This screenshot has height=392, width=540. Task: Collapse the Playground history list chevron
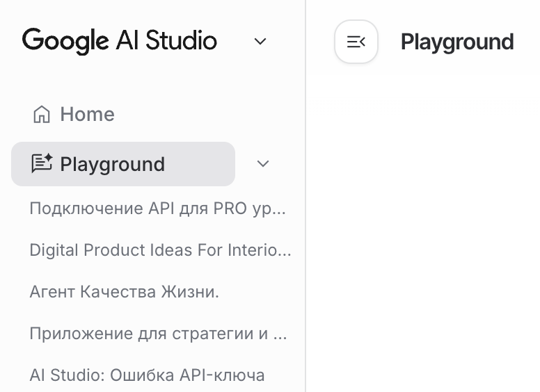coord(263,164)
